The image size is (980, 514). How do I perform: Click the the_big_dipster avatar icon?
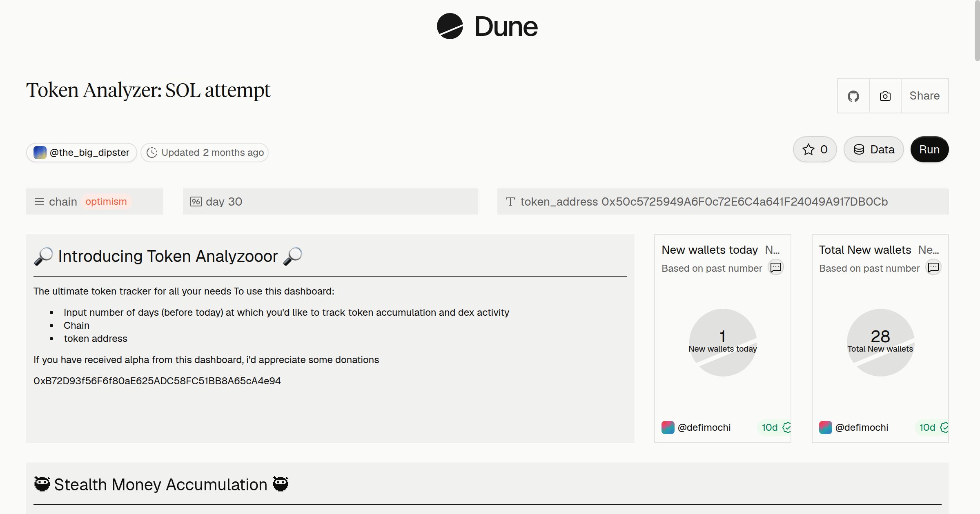pos(40,153)
